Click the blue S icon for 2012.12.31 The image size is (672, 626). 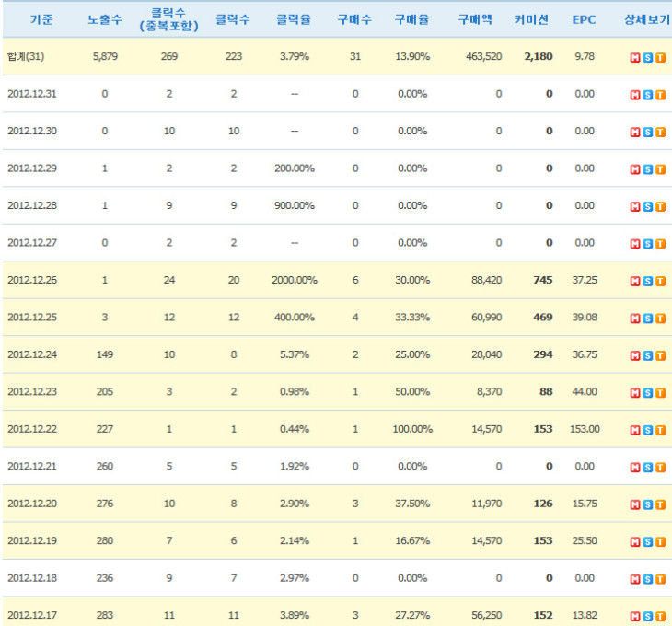point(648,95)
